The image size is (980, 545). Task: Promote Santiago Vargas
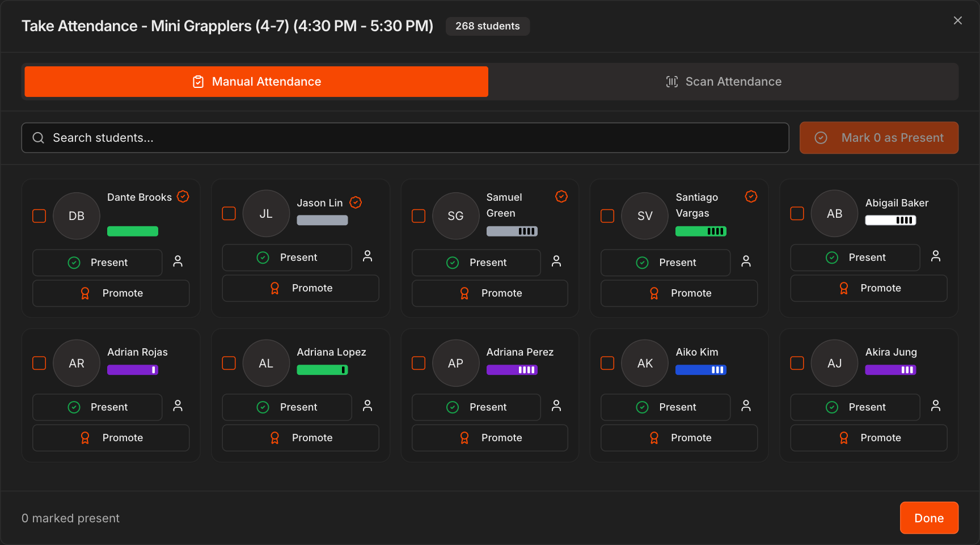679,293
